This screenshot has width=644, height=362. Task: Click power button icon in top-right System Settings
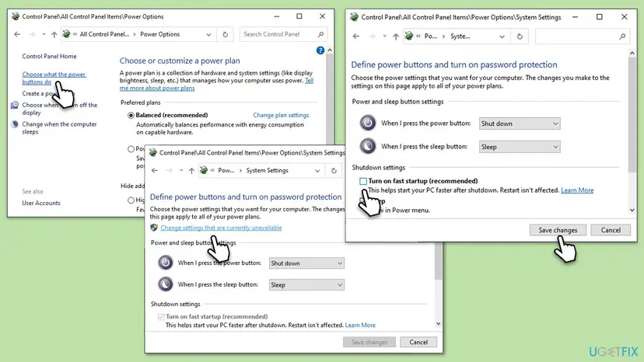[x=368, y=123]
